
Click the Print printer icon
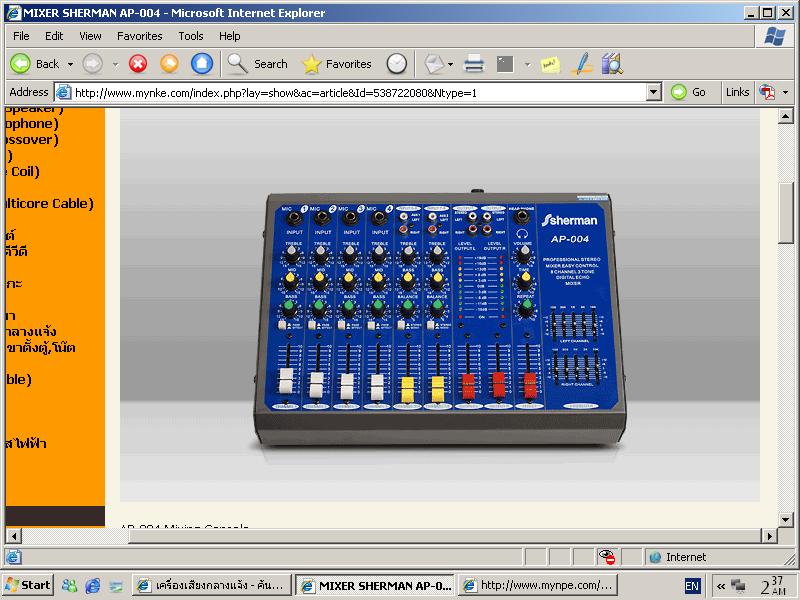click(x=473, y=64)
